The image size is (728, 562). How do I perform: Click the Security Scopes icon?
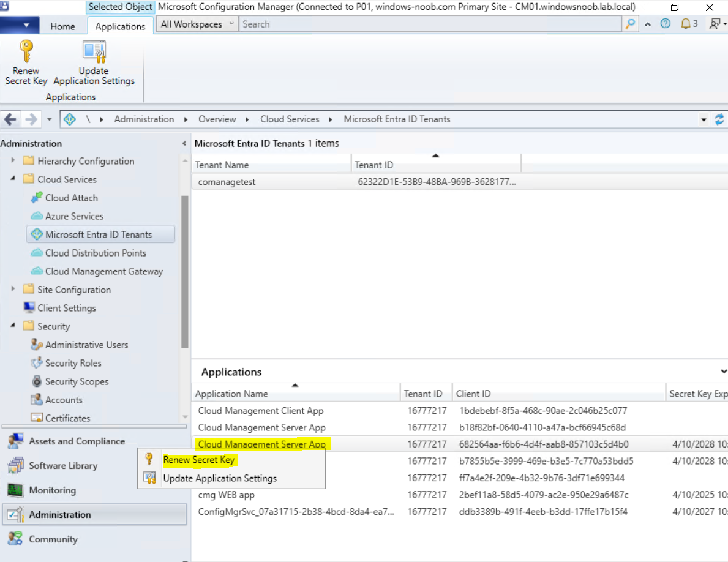click(x=37, y=381)
